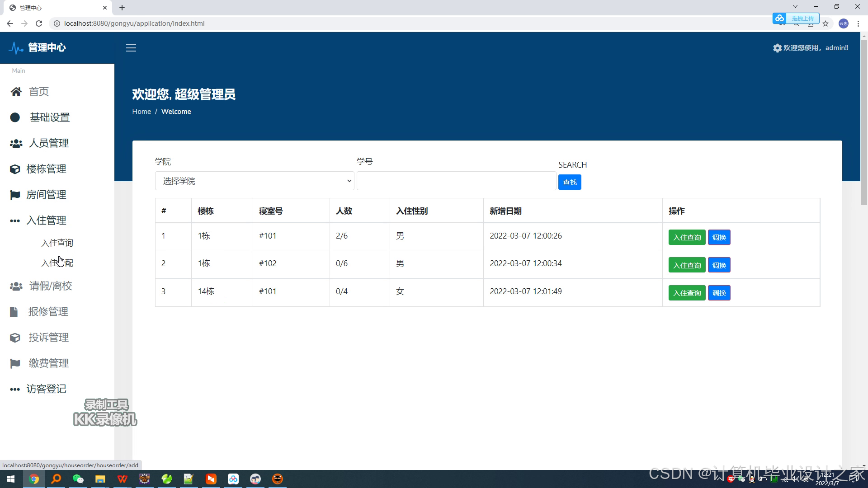This screenshot has height=488, width=868.
Task: Click the cube icon beside 楼栋管理
Action: tap(15, 169)
